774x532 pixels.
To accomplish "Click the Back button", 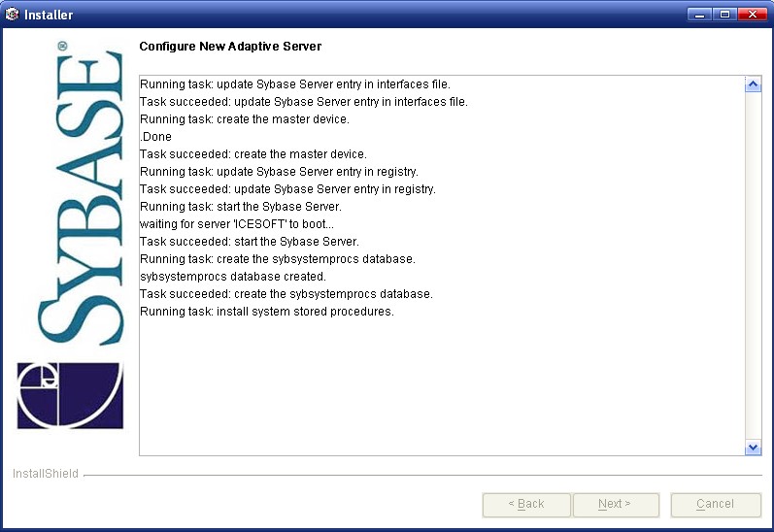I will point(526,505).
